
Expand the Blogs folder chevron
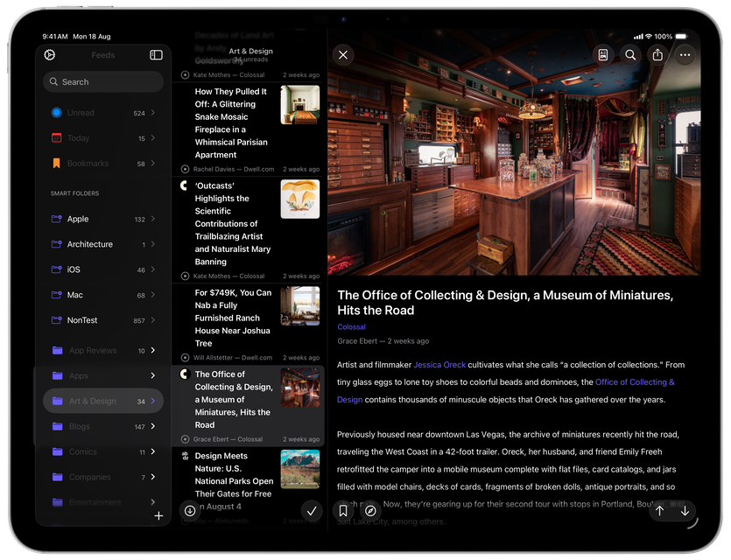[x=153, y=426]
